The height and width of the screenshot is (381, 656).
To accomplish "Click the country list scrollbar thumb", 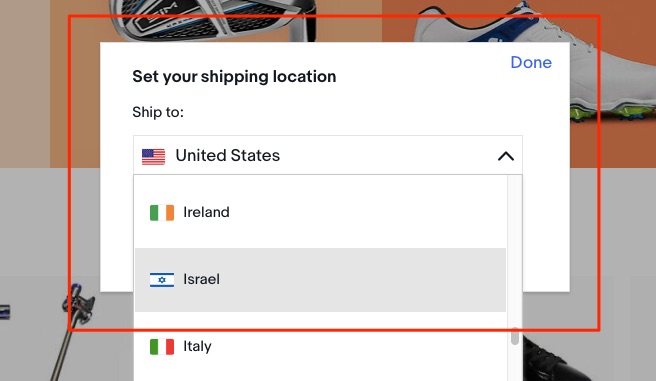I will click(x=515, y=336).
